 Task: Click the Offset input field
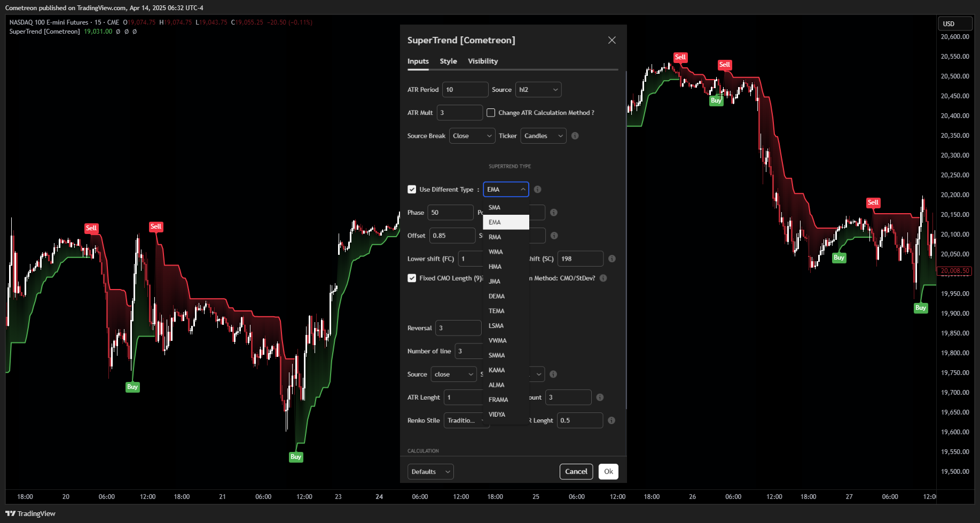(452, 236)
